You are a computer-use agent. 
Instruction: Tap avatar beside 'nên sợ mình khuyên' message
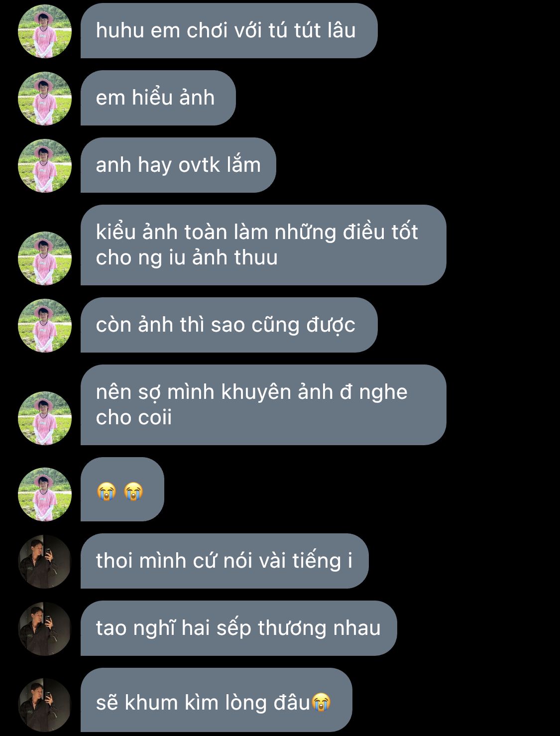[x=45, y=418]
